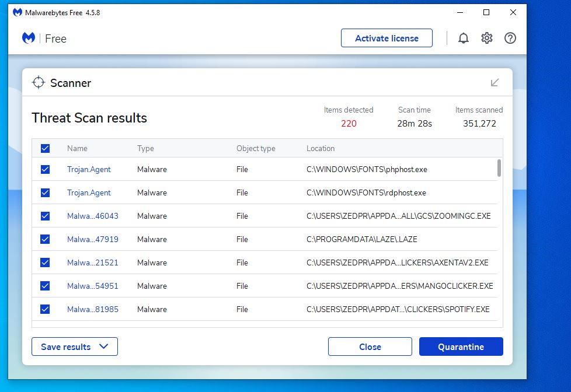Uncheck the MANGOCLICKER.EXE row checkbox
The height and width of the screenshot is (392, 571).
(45, 286)
